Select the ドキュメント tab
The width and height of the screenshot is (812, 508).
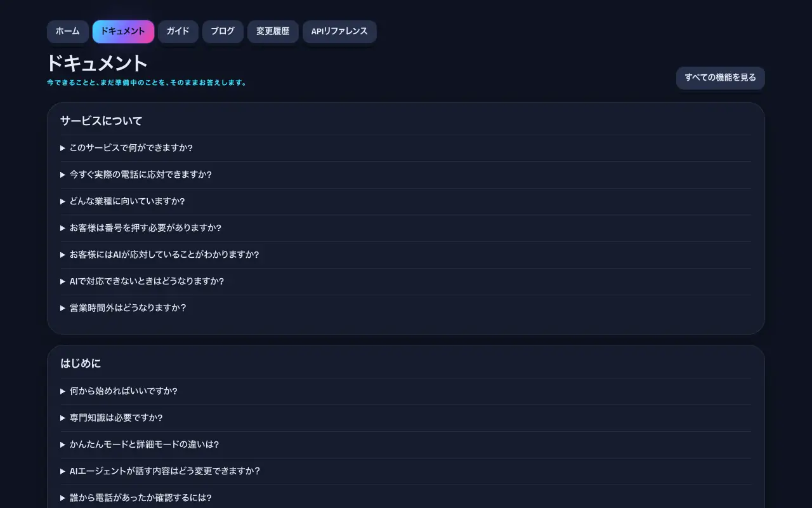click(123, 32)
